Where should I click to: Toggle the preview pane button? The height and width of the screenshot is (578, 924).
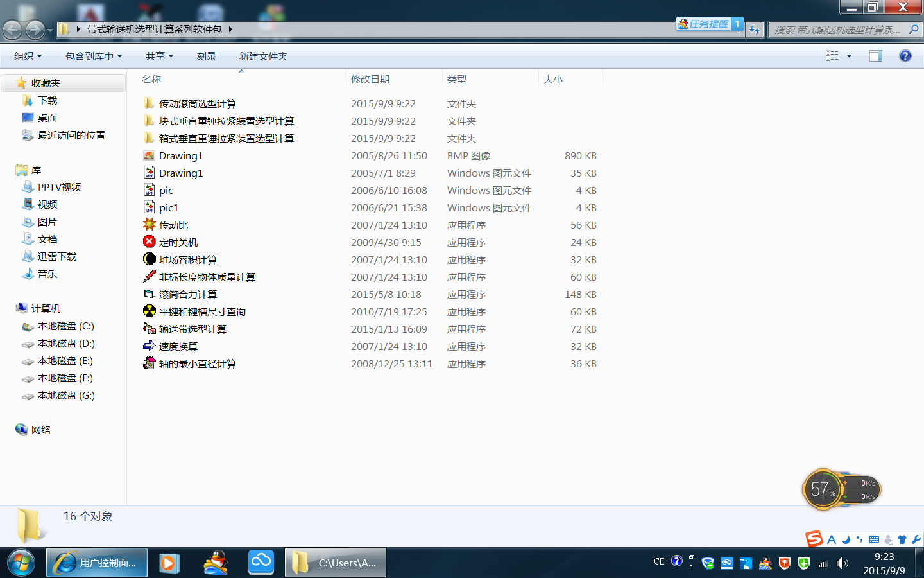click(876, 56)
